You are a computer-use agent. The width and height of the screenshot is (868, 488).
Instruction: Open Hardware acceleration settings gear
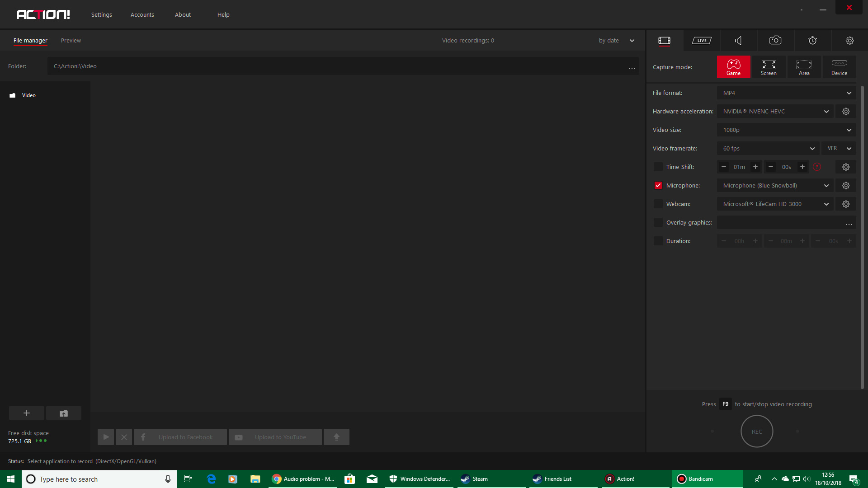pyautogui.click(x=846, y=112)
